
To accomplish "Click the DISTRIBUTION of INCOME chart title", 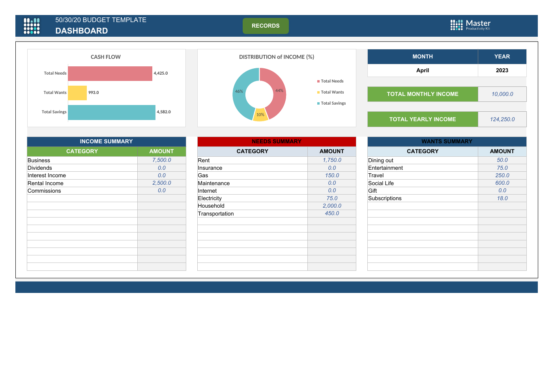I will pos(277,57).
